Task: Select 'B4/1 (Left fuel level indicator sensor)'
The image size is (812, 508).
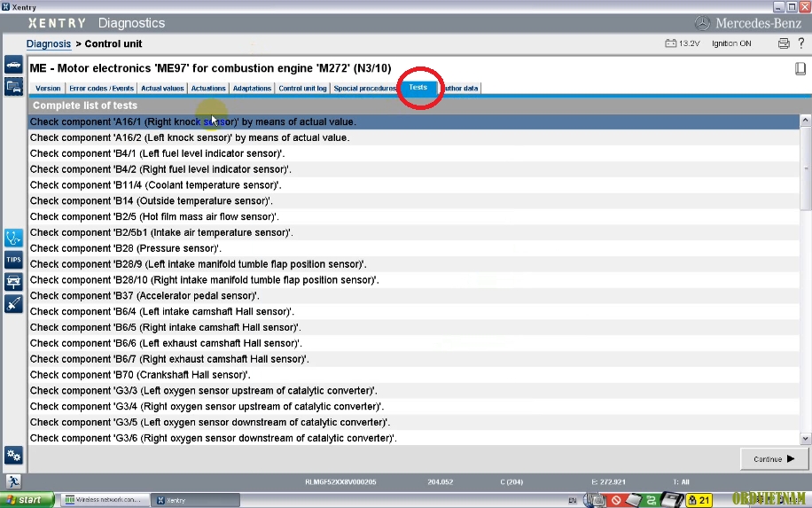Action: pyautogui.click(x=414, y=153)
